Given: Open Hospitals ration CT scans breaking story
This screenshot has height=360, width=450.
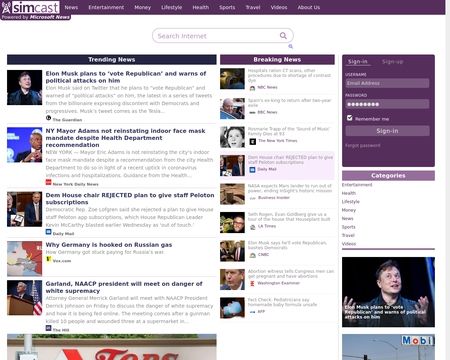Looking at the screenshot, I should 289,75.
